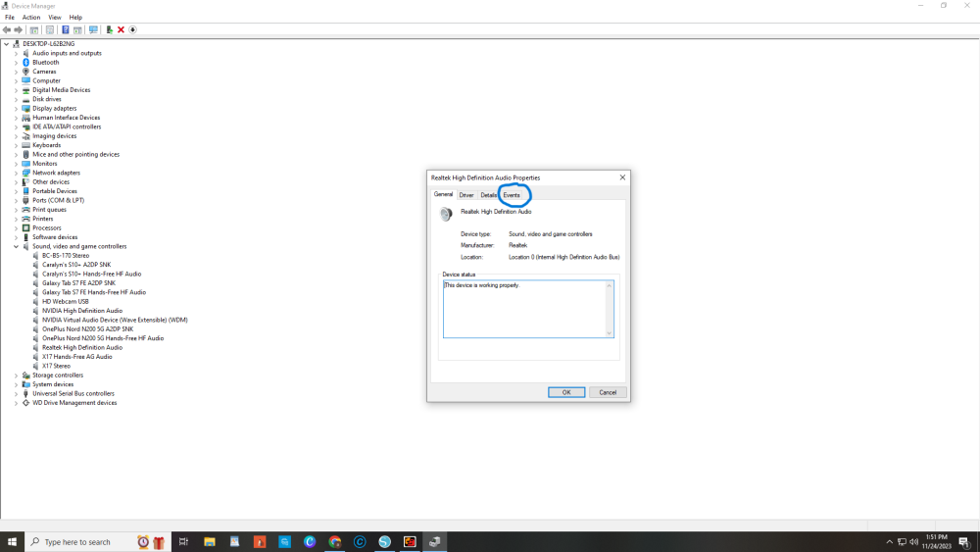Viewport: 980px width, 552px height.
Task: Select NVIDIA Virtual Audio Device (Wave Extensible) (WDM)
Action: [x=115, y=320]
